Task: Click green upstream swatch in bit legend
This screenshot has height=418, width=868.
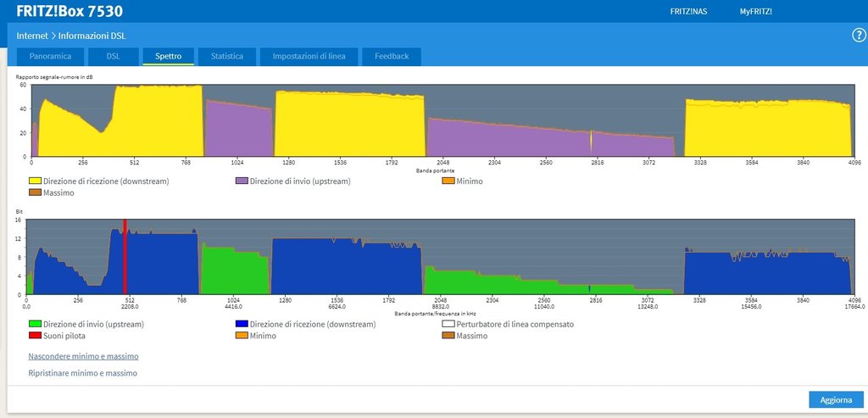Action: coord(35,324)
